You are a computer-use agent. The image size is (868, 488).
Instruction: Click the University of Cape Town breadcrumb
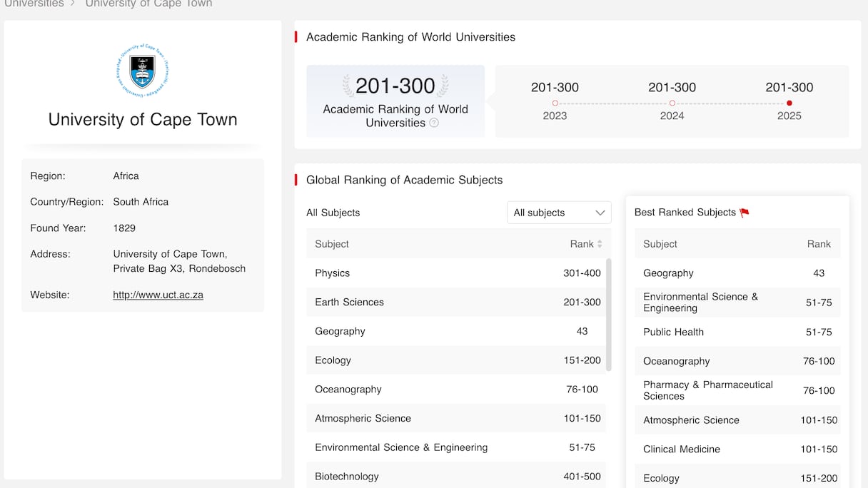pyautogui.click(x=148, y=4)
